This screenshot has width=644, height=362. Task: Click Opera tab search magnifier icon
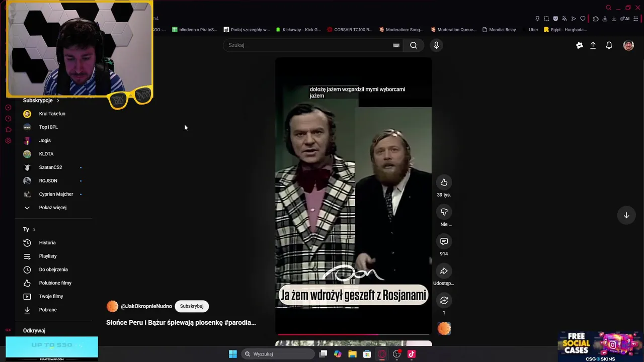609,8
